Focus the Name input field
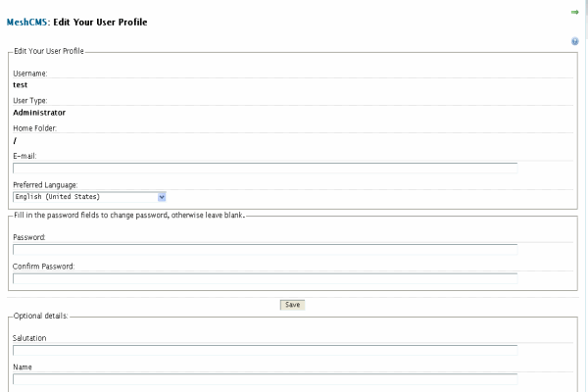The width and height of the screenshot is (588, 392). pos(266,379)
